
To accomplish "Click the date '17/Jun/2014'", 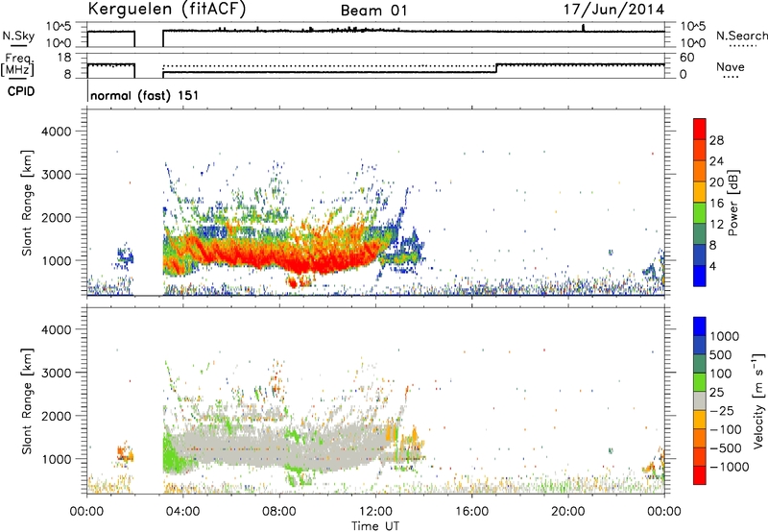I will click(x=614, y=10).
